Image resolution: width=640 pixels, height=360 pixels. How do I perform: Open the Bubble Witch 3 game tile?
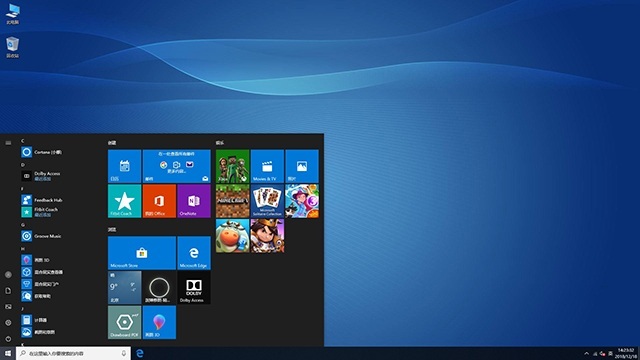click(x=302, y=201)
